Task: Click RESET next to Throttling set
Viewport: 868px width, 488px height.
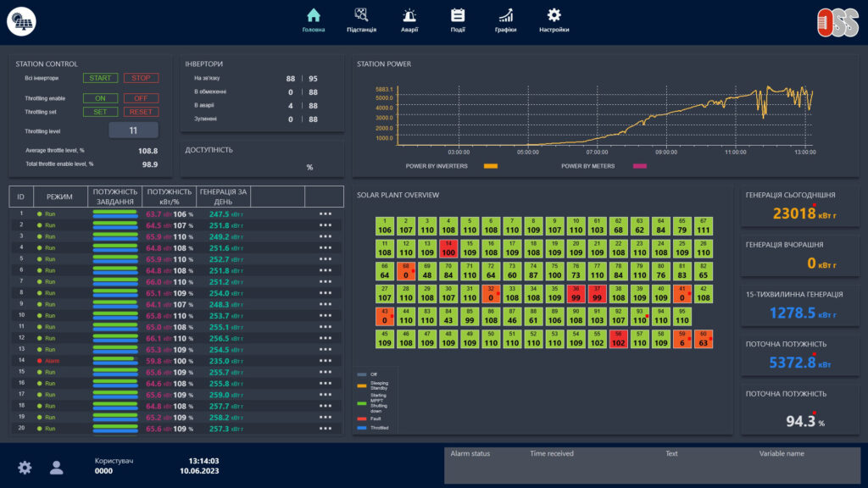Action: click(x=140, y=110)
